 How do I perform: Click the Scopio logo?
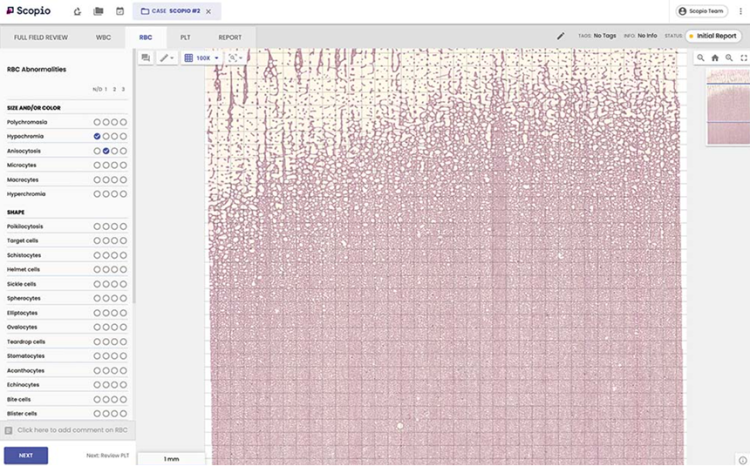coord(28,11)
